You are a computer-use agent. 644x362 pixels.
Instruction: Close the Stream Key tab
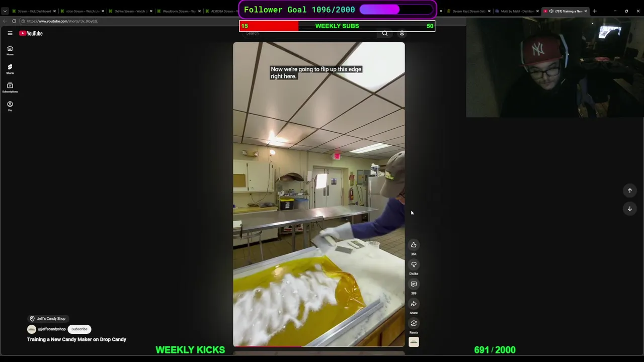pyautogui.click(x=489, y=11)
